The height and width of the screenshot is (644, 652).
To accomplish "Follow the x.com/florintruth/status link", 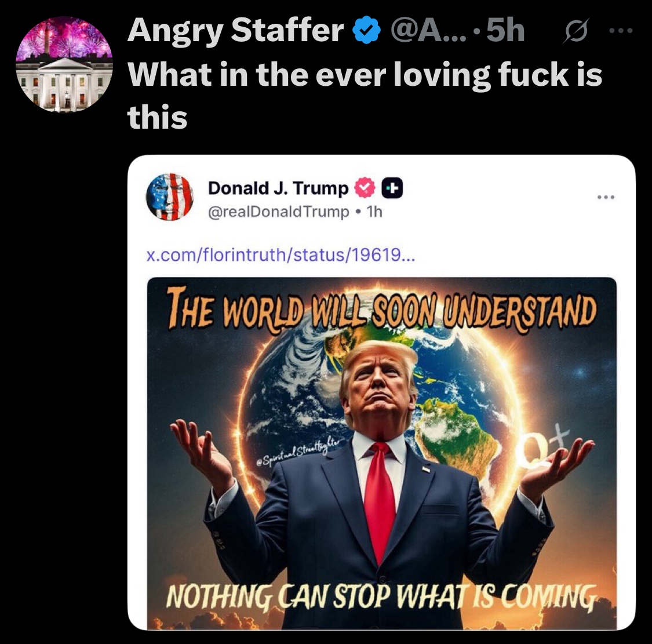I will click(281, 254).
